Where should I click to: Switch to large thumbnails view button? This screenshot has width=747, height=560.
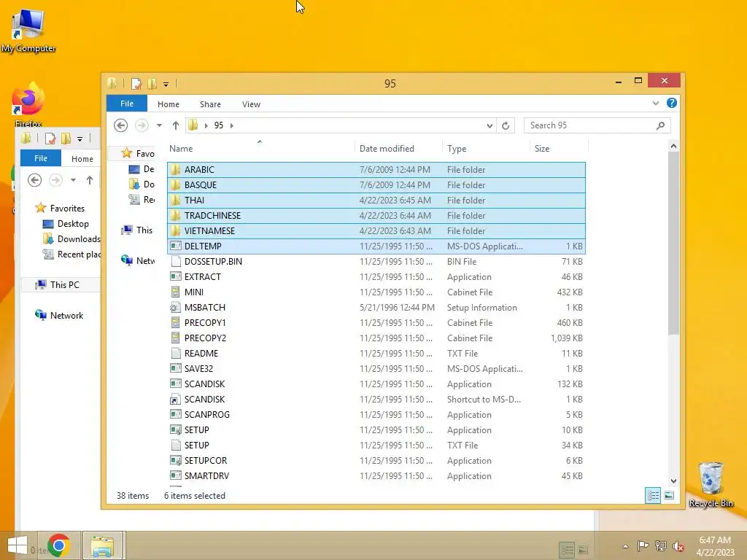(669, 495)
